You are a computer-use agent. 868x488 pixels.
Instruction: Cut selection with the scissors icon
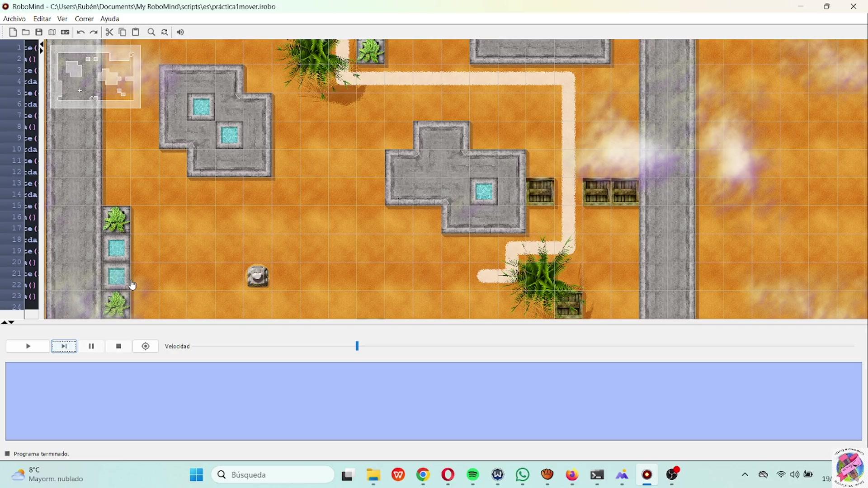tap(109, 32)
